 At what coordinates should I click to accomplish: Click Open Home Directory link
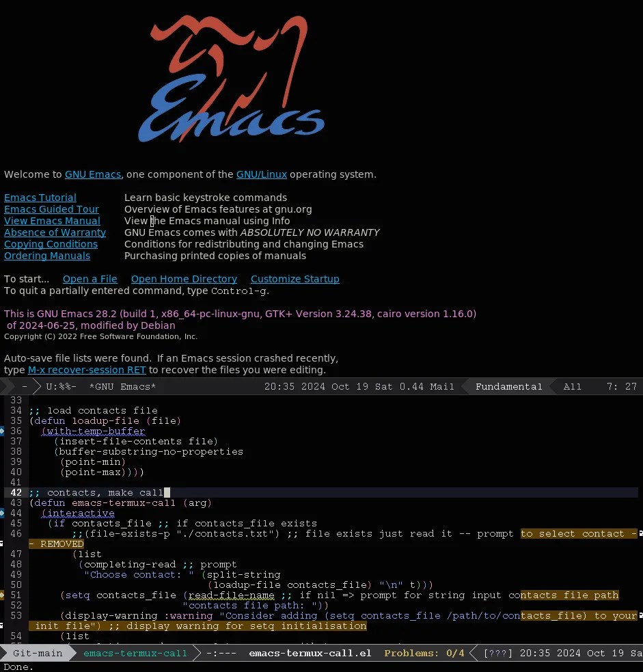(184, 279)
